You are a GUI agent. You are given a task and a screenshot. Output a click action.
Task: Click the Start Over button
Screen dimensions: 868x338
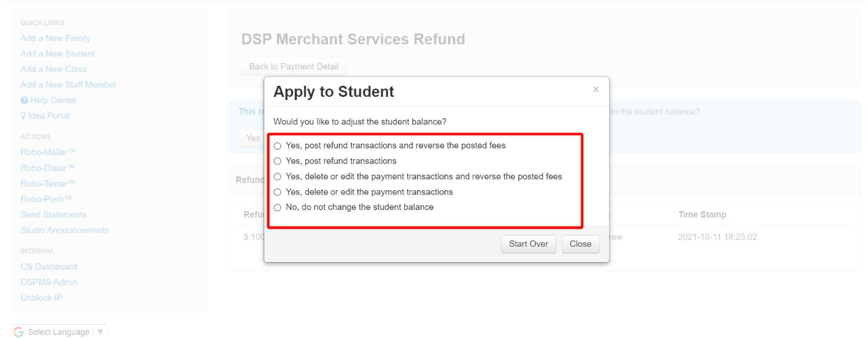(x=529, y=244)
